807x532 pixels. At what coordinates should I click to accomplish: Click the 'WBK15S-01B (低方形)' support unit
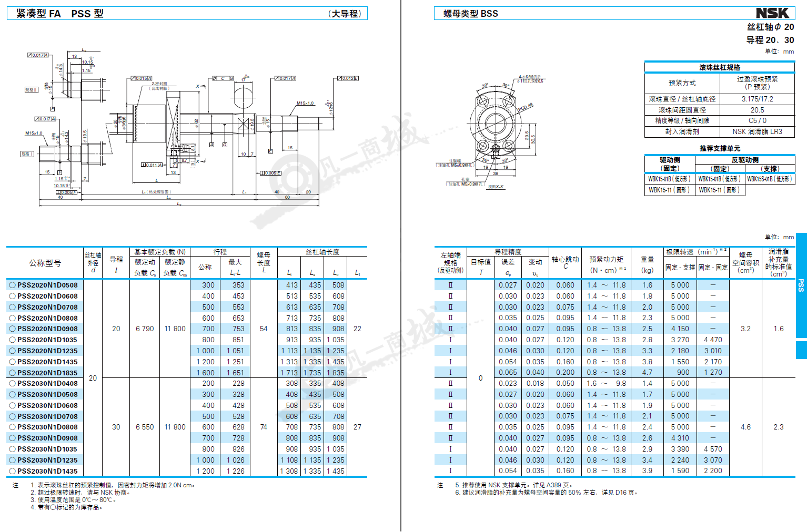click(769, 179)
